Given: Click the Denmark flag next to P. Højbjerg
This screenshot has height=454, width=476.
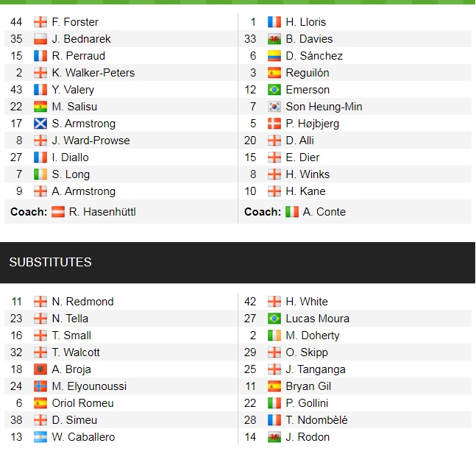Looking at the screenshot, I should pyautogui.click(x=274, y=124).
